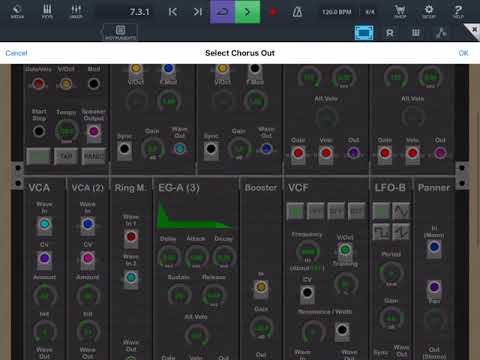Select the Panner blue In (Mono) jack
The width and height of the screenshot is (480, 360).
coord(434,247)
